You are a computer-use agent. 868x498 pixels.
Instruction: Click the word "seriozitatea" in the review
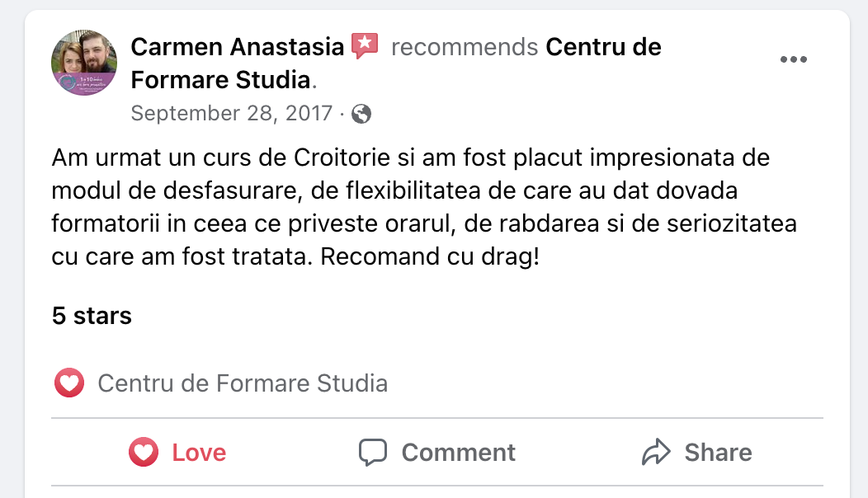coord(726,223)
